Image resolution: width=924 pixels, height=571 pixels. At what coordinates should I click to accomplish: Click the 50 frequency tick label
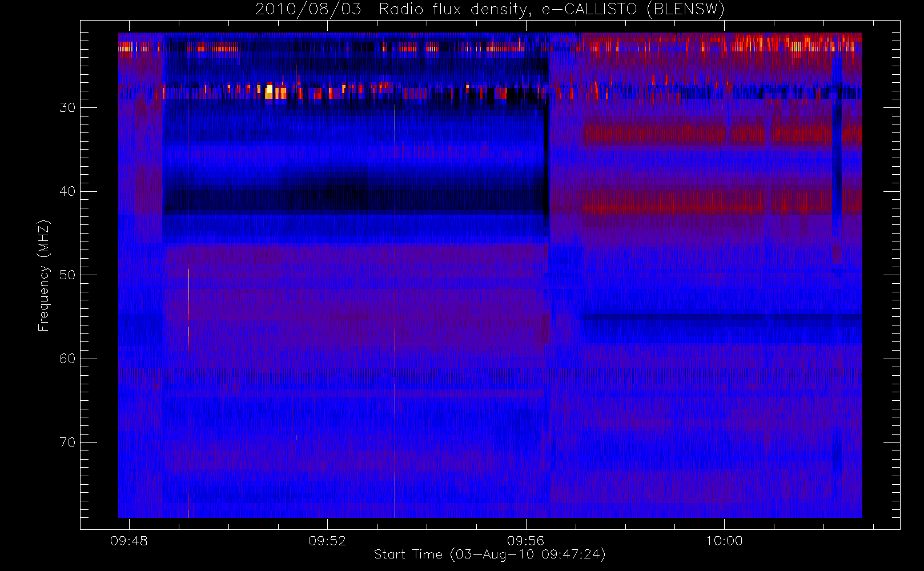pyautogui.click(x=67, y=275)
